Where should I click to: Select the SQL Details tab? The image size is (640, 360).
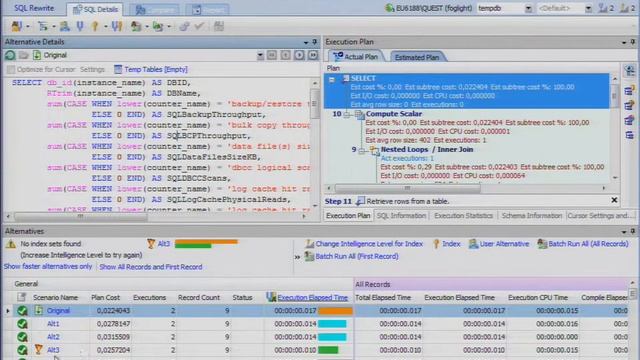[x=96, y=9]
